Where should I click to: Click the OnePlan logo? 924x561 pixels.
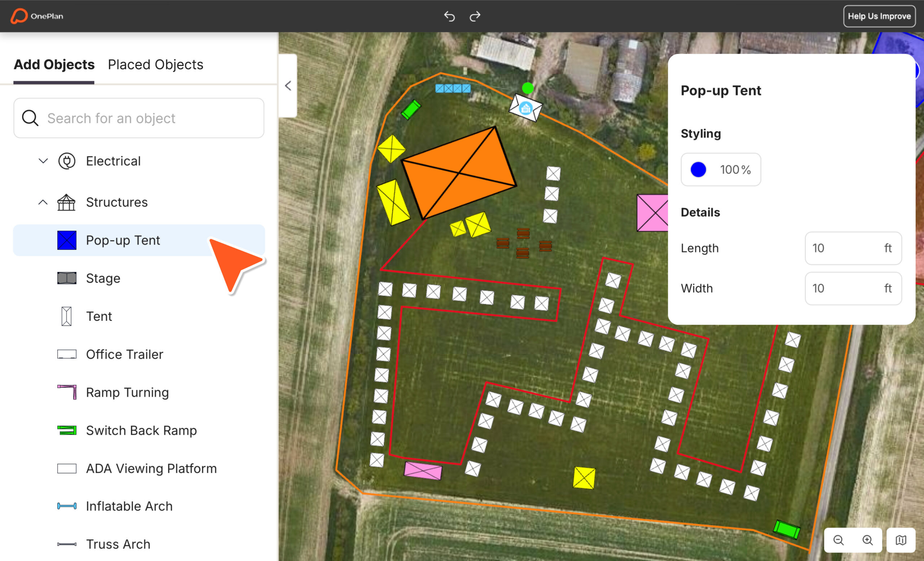click(x=37, y=16)
